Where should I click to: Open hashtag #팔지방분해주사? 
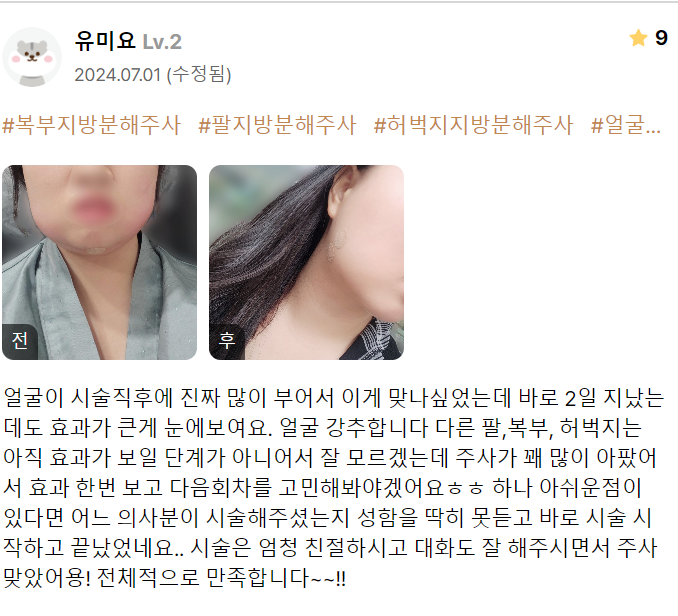pos(277,125)
